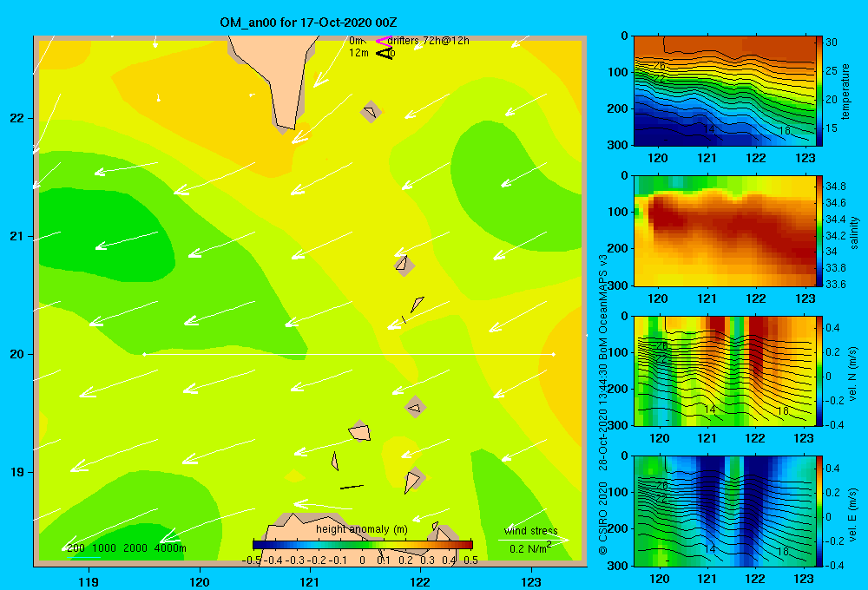Open the northward velocity section panel
The image size is (868, 590).
pos(725,370)
